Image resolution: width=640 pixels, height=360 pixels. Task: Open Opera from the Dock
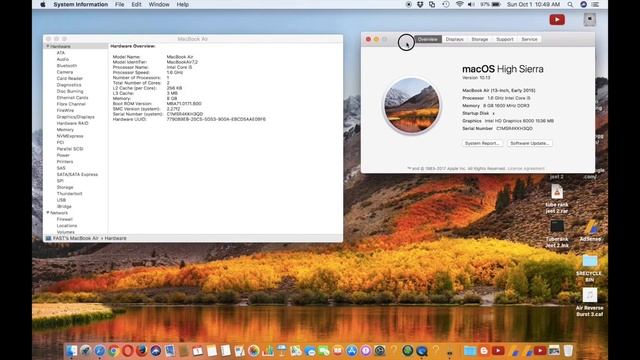point(127,350)
